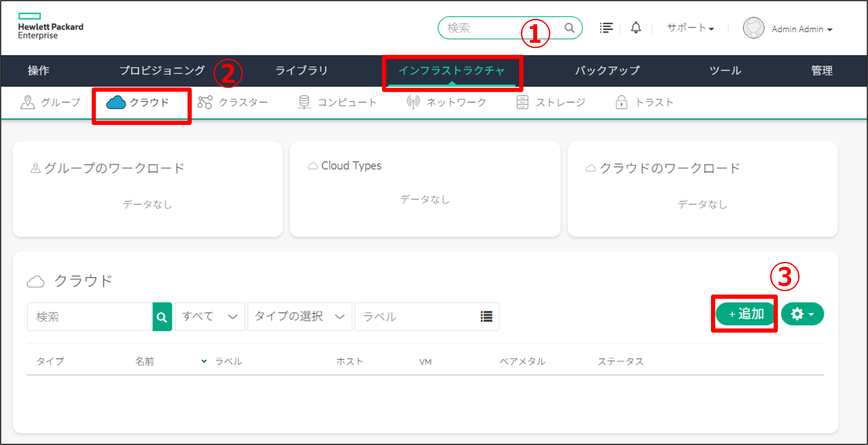This screenshot has width=868, height=445.
Task: Open notifications bell icon
Action: (636, 28)
